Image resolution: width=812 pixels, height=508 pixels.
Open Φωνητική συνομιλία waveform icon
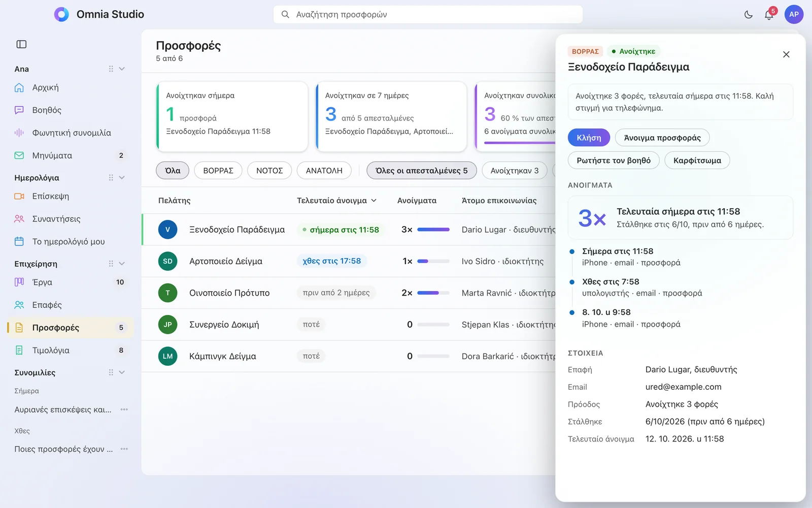(19, 133)
